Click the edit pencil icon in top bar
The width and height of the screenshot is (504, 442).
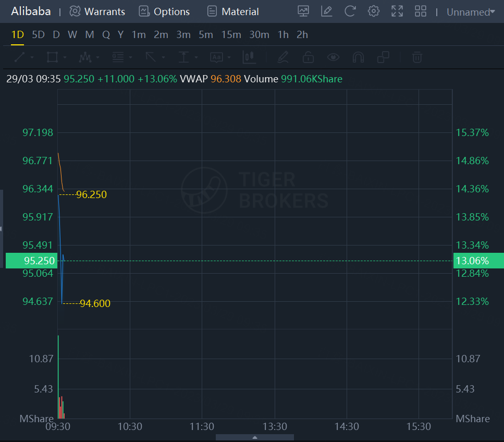327,11
